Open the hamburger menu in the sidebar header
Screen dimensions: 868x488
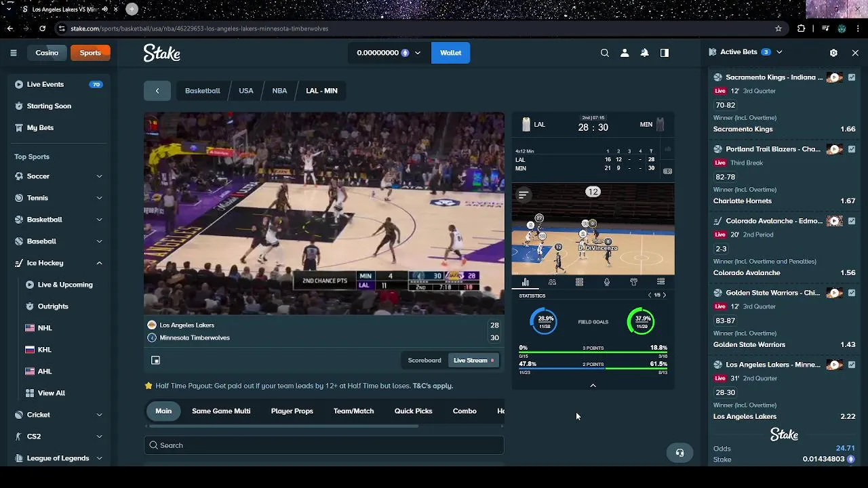tap(13, 53)
